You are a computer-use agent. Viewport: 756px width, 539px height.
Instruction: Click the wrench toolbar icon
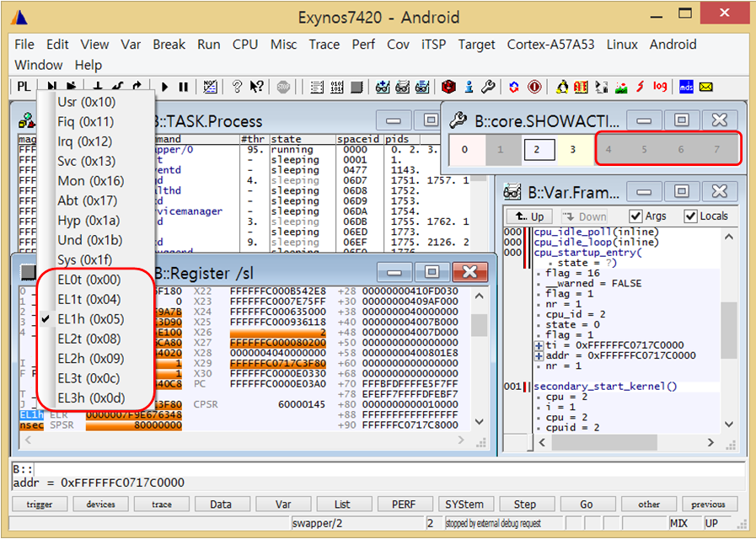click(488, 87)
